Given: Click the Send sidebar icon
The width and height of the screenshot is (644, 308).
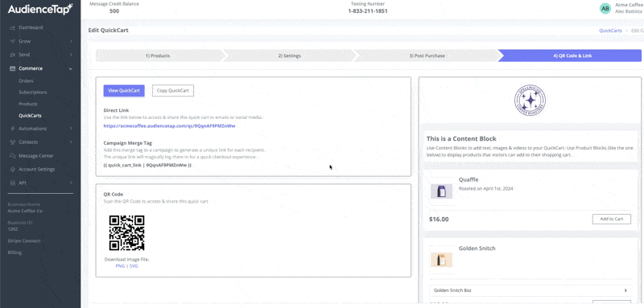Looking at the screenshot, I should point(12,55).
